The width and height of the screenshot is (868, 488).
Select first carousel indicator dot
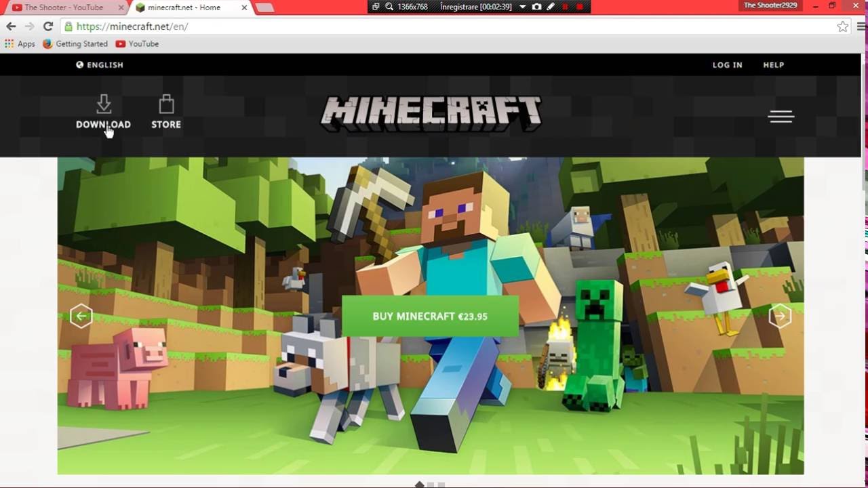pos(419,485)
